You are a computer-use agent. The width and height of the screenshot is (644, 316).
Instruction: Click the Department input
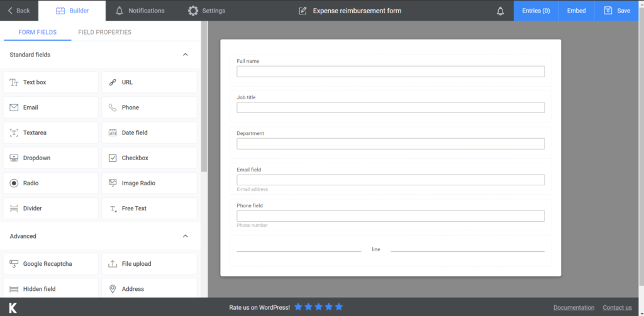coord(391,144)
